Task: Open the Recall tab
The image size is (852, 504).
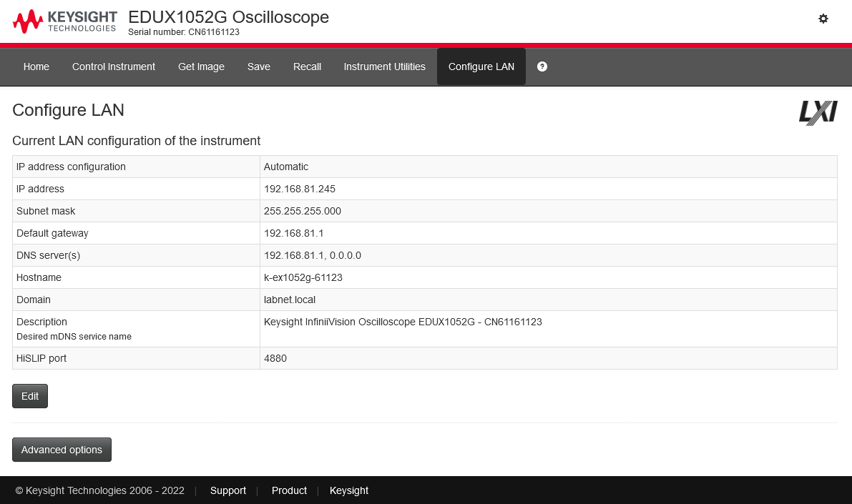Action: 307,66
